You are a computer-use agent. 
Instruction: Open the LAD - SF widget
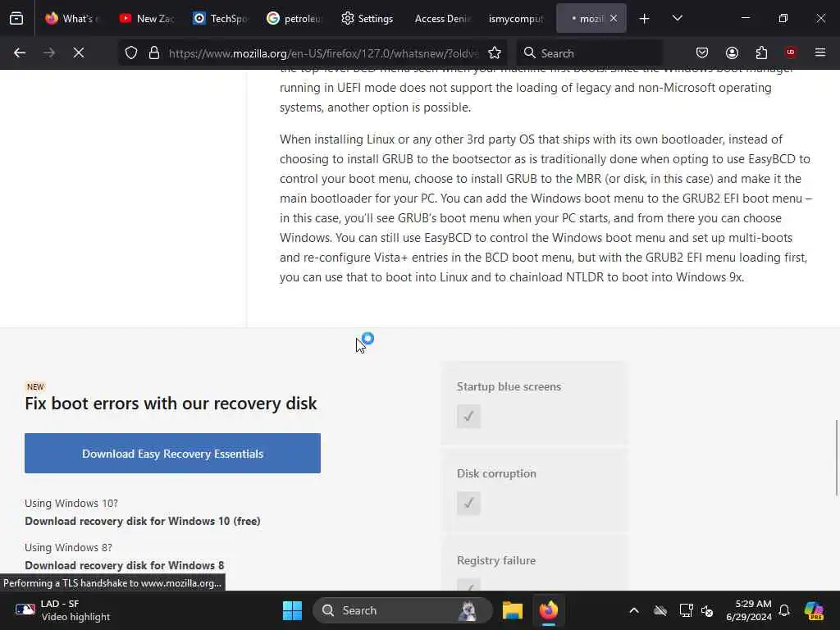(x=62, y=610)
